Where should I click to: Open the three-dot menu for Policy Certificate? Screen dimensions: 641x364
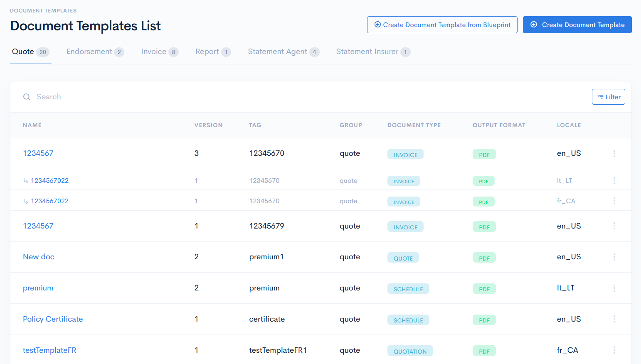pos(614,319)
